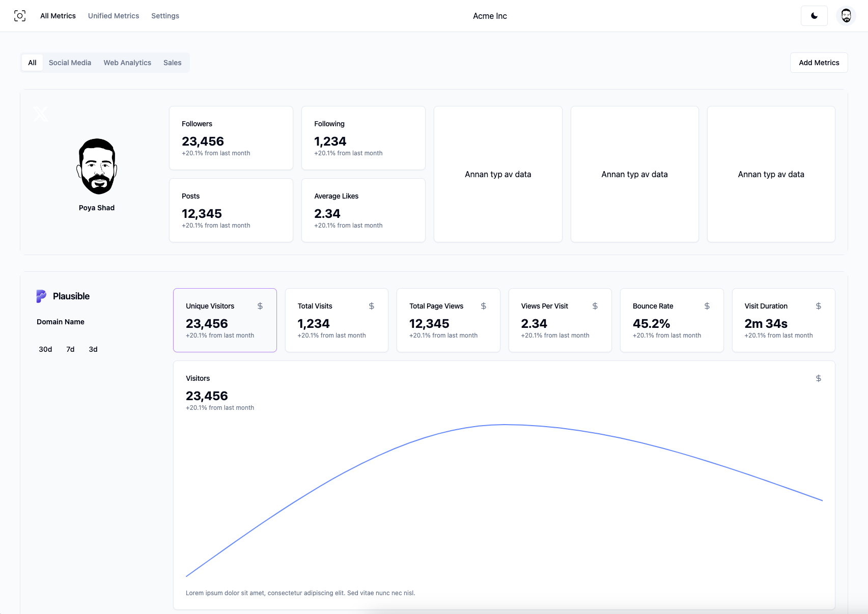Click the dollar icon on Total Visits card
The width and height of the screenshot is (868, 614).
point(371,306)
